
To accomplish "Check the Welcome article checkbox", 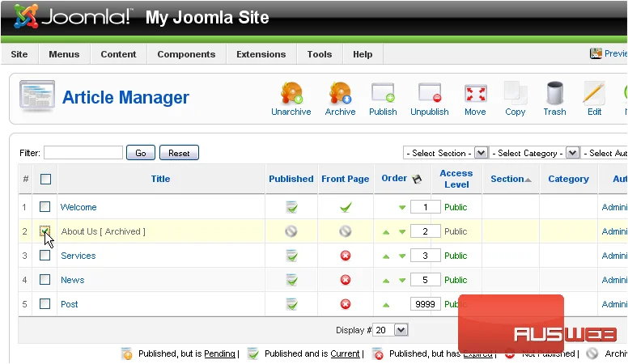I will (45, 206).
